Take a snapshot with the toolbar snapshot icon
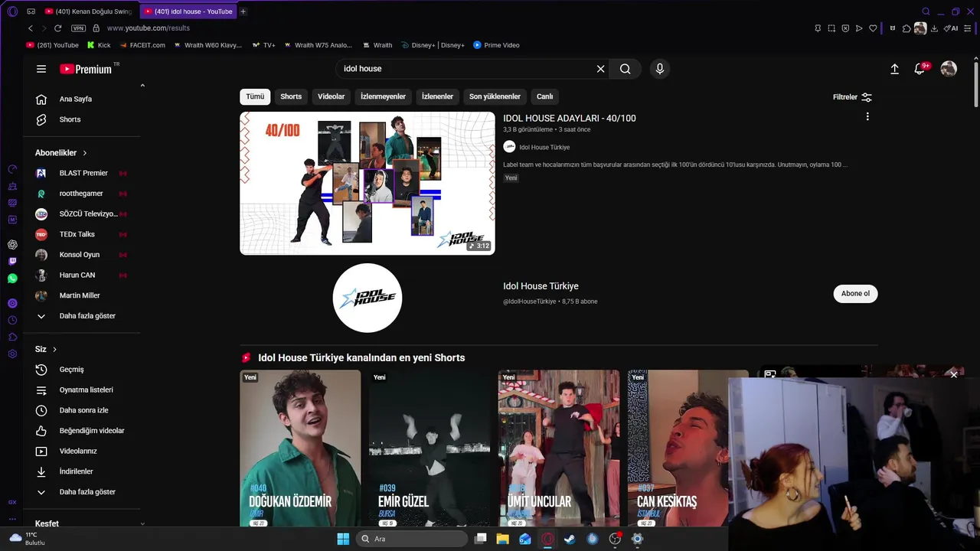This screenshot has height=551, width=980. pos(831,28)
